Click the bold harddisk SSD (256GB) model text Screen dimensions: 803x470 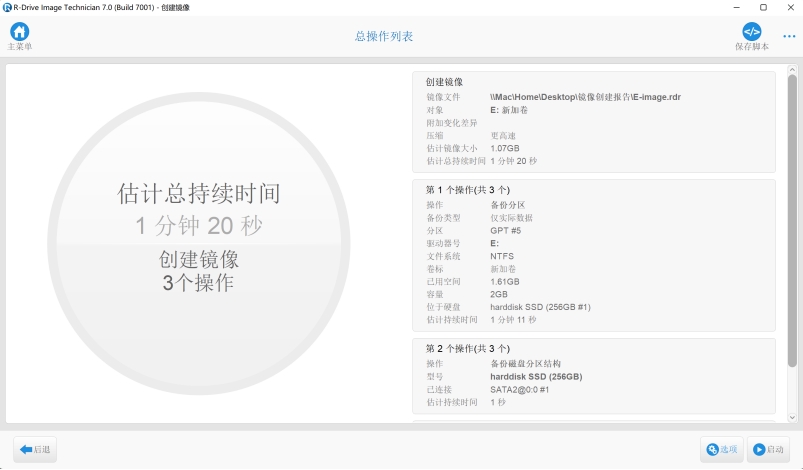pyautogui.click(x=536, y=377)
